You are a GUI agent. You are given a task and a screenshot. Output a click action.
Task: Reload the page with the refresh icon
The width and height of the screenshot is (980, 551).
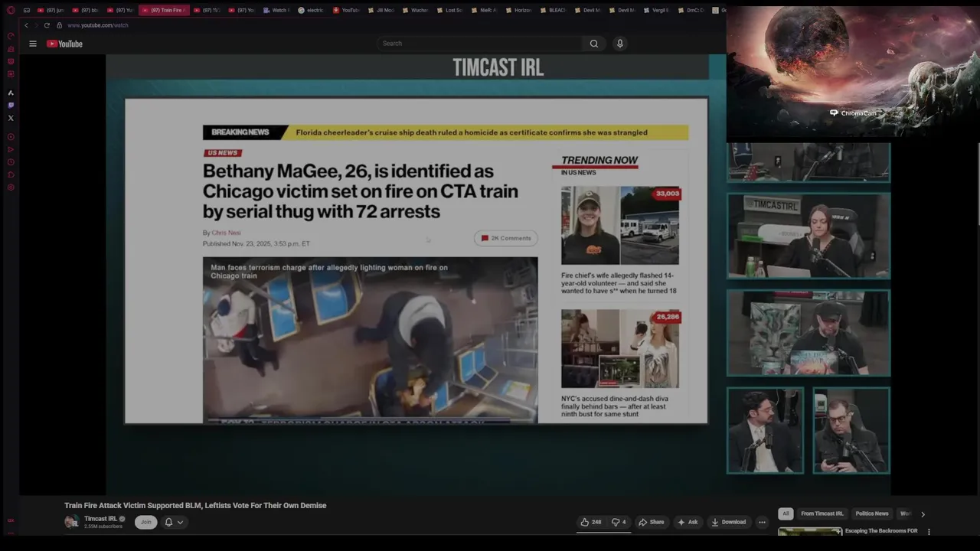click(x=47, y=25)
